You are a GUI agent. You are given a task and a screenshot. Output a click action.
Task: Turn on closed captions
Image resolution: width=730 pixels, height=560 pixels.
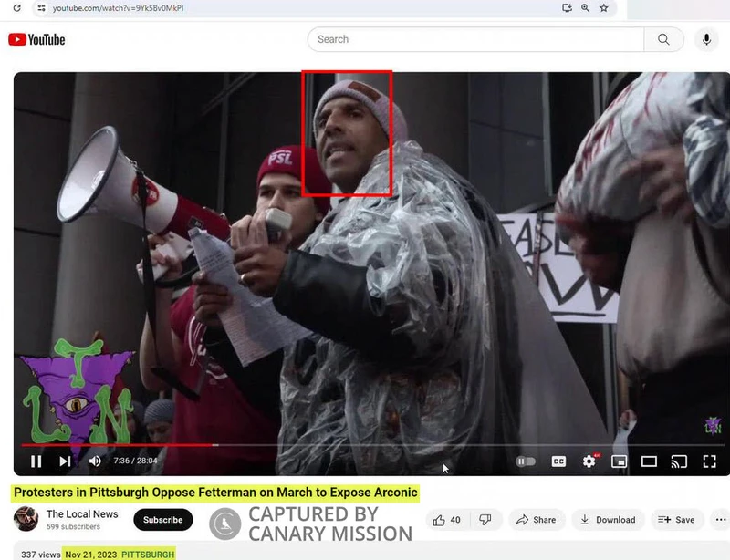[558, 461]
